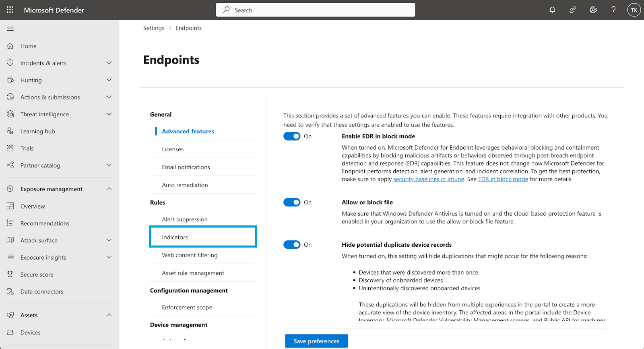The width and height of the screenshot is (644, 349).
Task: Open the app launcher grid icon
Action: 10,10
